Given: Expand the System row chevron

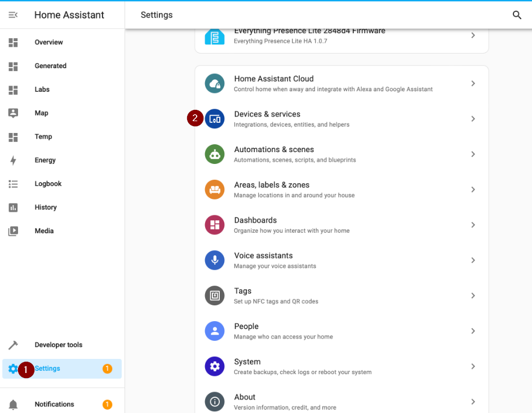Looking at the screenshot, I should click(x=473, y=366).
